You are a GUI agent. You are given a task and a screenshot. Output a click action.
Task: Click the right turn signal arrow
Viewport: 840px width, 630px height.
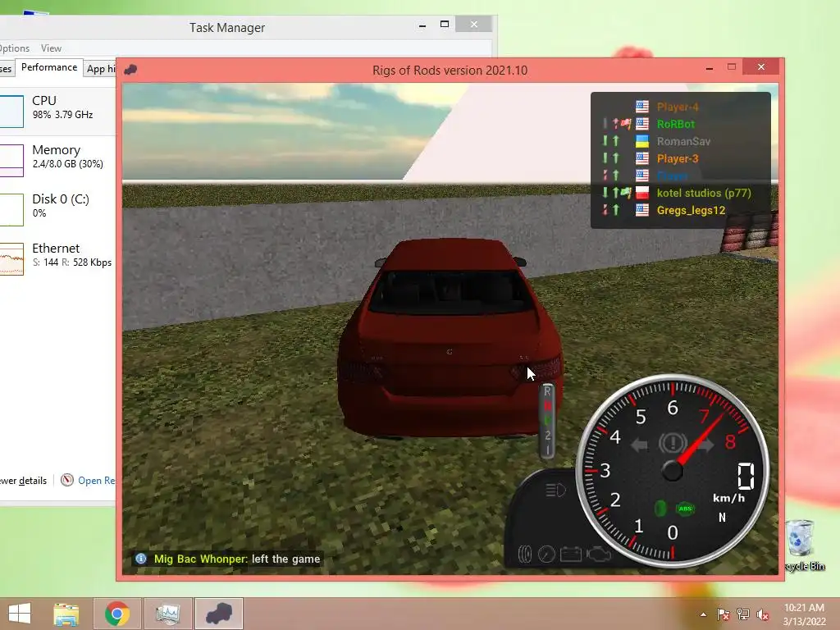tap(705, 445)
